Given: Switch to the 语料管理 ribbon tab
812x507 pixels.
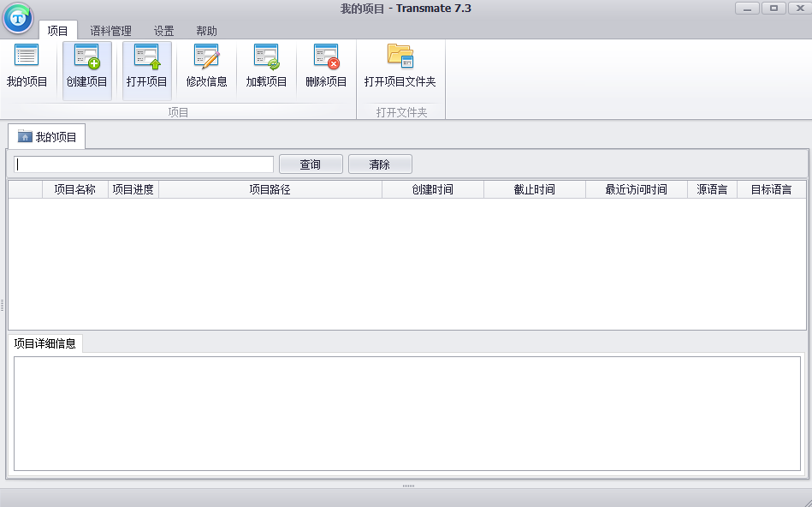Looking at the screenshot, I should [x=111, y=31].
